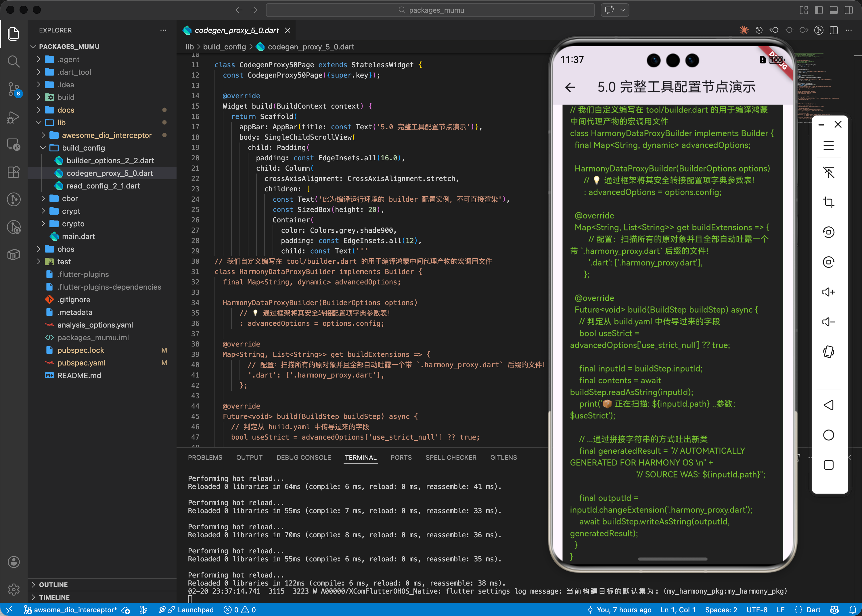Click the split editor right icon
The height and width of the screenshot is (616, 862).
834,30
